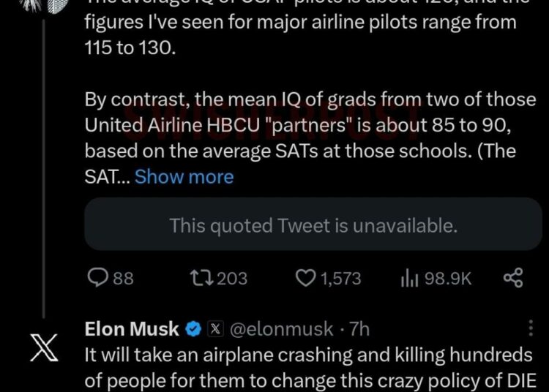Screen dimensions: 549x392
Task: Like the tweet via the heart icon
Action: point(305,278)
